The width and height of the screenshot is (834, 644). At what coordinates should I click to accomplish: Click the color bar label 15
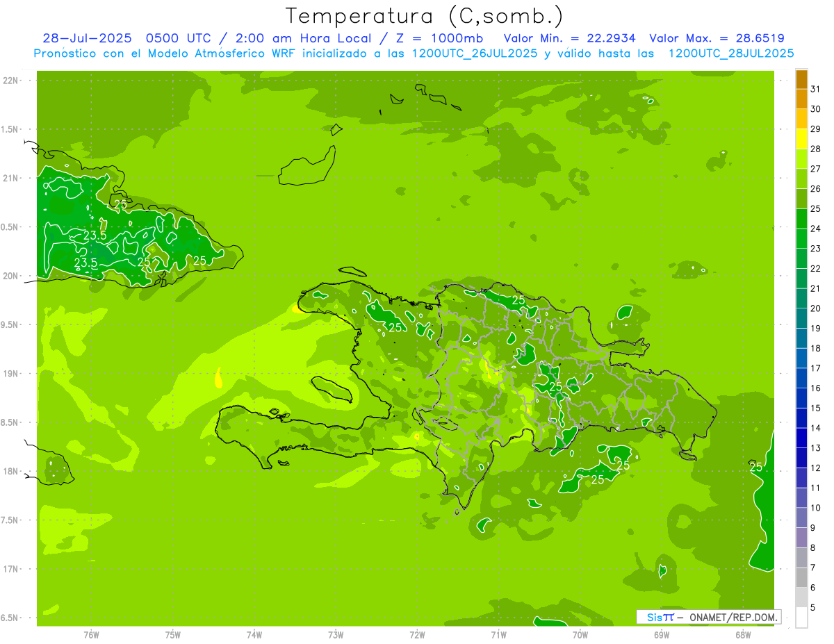(x=816, y=408)
